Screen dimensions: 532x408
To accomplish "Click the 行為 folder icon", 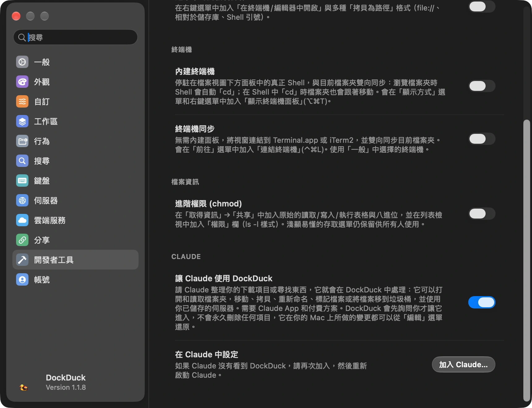I will 22,141.
